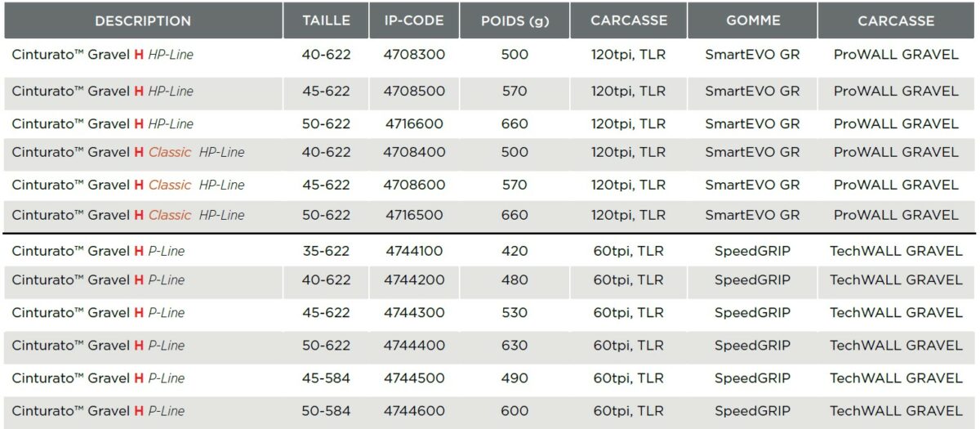
Task: Select the 45-584 size cell
Action: coord(326,378)
